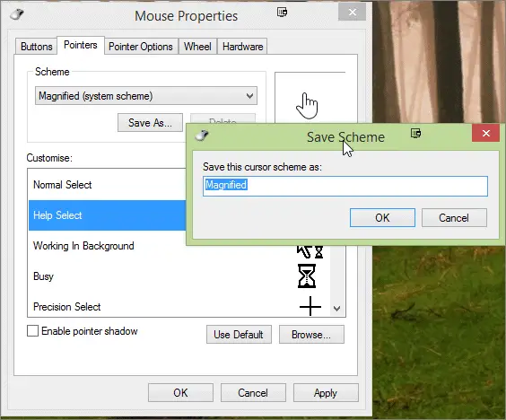This screenshot has height=420, width=506.
Task: Select Busy list item
Action: point(179,276)
